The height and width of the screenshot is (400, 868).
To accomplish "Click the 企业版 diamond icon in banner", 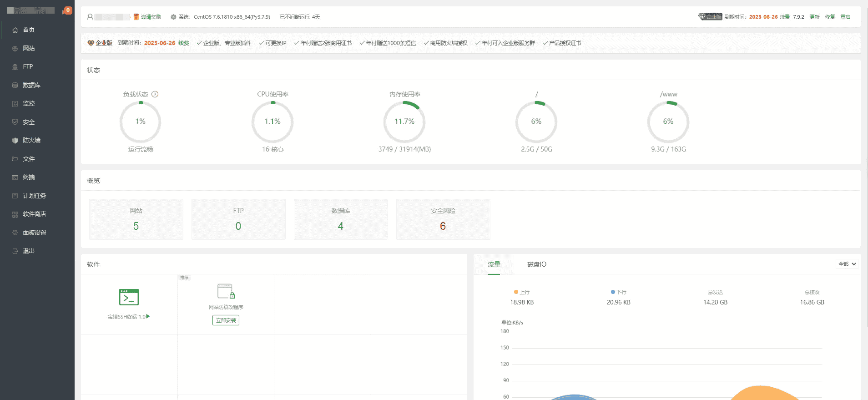I will [91, 43].
